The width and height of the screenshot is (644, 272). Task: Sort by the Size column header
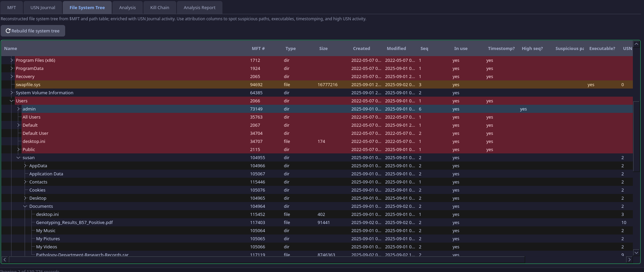(x=323, y=48)
